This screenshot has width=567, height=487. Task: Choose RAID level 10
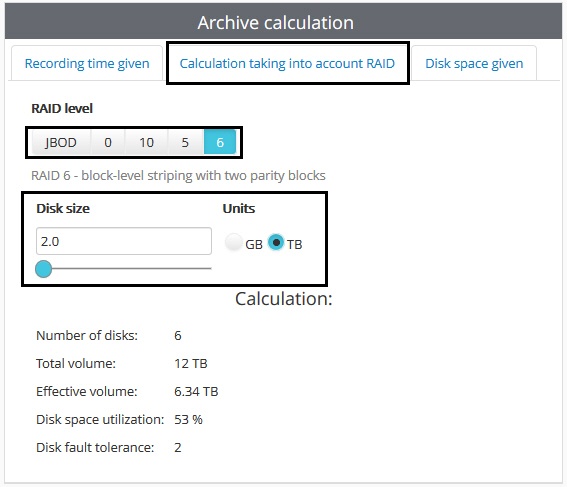tap(146, 142)
